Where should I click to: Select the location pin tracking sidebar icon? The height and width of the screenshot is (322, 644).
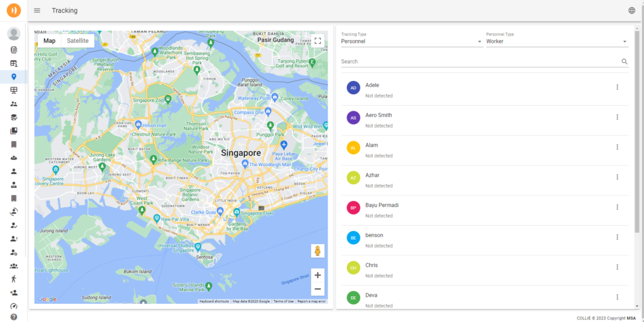(14, 77)
